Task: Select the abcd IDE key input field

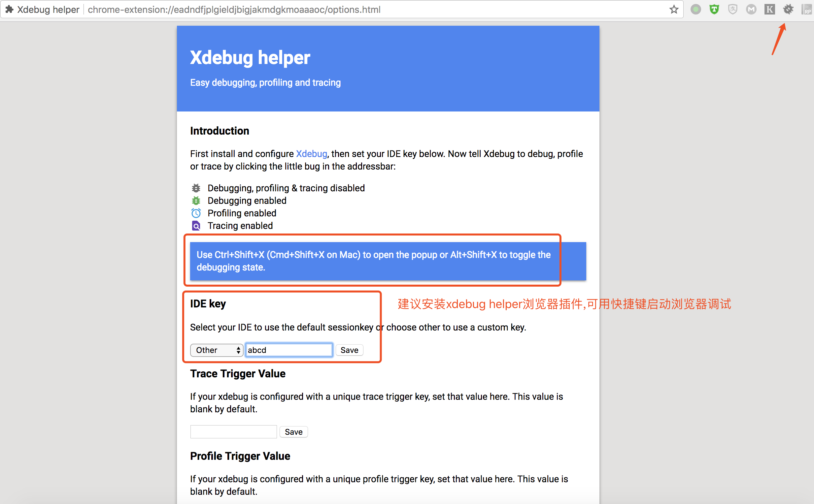Action: click(x=288, y=350)
